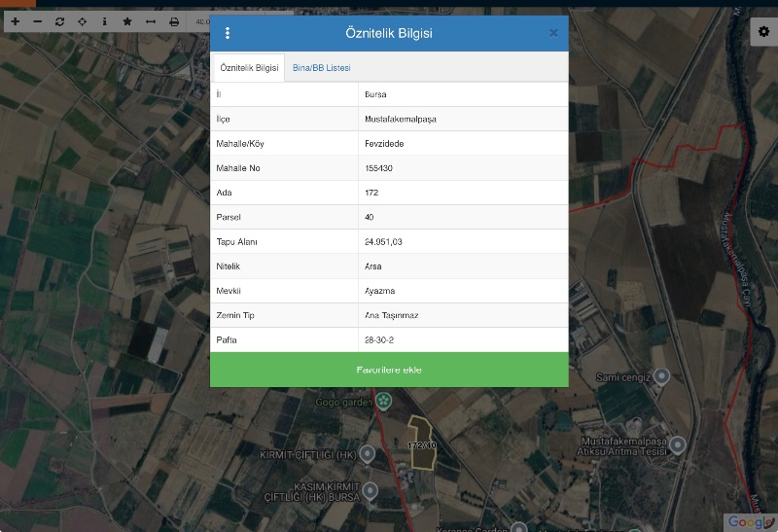Select the info query tool
This screenshot has width=778, height=532.
[x=104, y=21]
